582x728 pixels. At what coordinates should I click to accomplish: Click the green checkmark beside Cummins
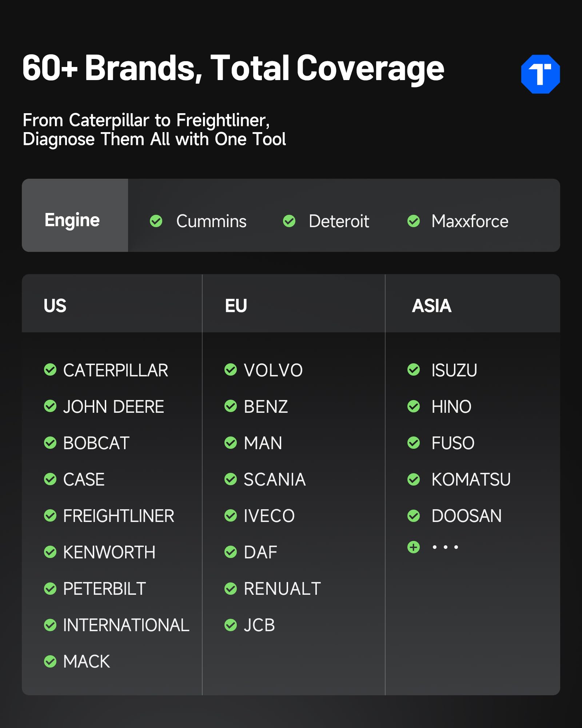(156, 221)
